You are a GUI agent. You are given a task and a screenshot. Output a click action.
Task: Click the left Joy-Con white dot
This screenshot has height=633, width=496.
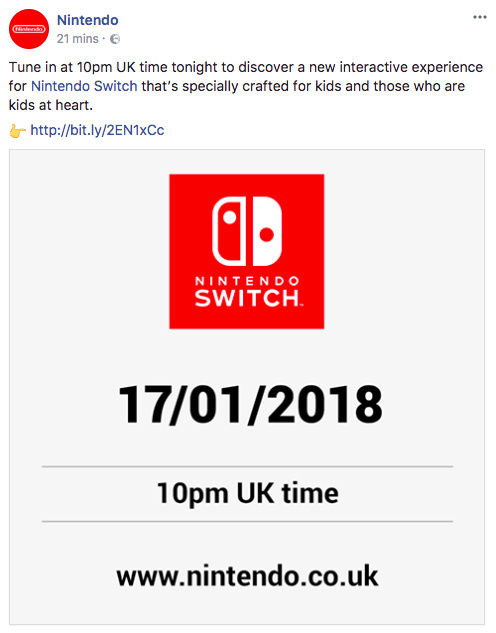[x=230, y=217]
